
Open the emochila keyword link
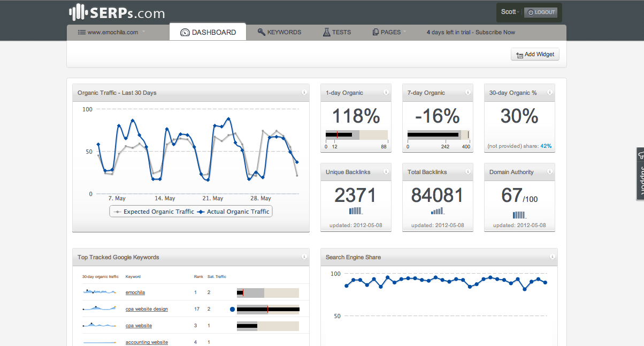pyautogui.click(x=135, y=292)
